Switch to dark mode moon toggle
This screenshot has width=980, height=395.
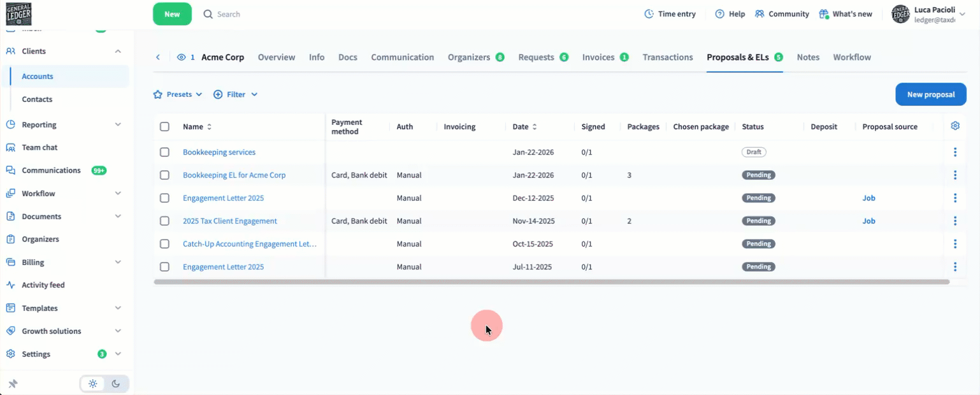116,384
